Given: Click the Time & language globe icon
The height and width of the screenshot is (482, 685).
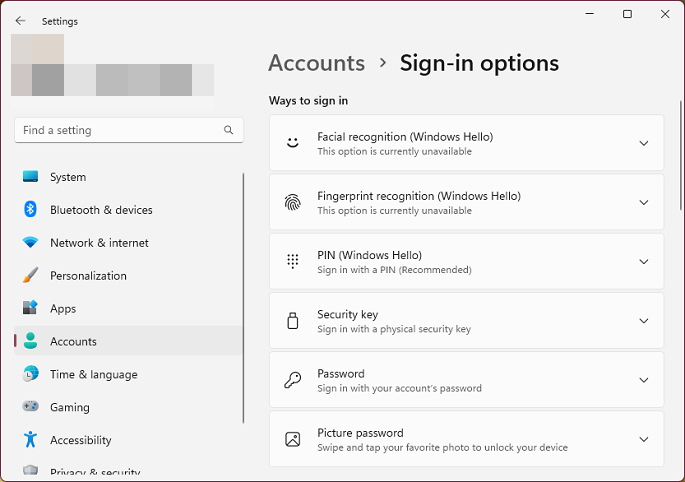Looking at the screenshot, I should pyautogui.click(x=30, y=374).
